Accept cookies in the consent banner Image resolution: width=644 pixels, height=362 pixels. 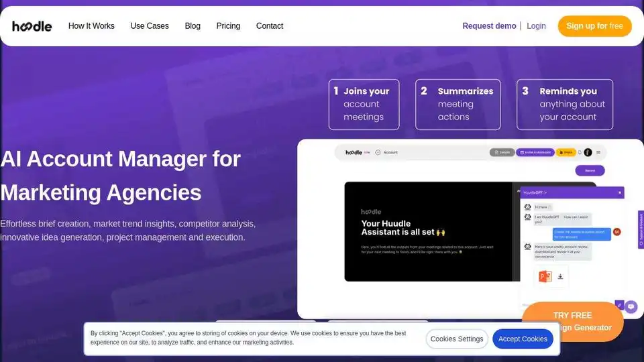pyautogui.click(x=523, y=339)
